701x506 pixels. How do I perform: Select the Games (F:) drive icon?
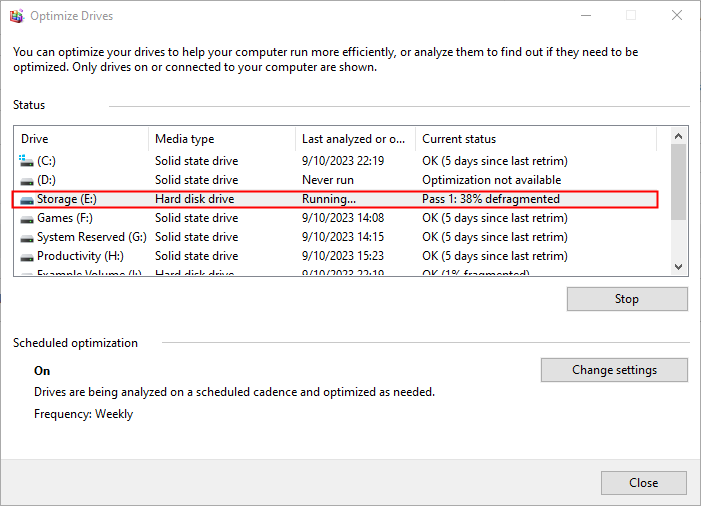coord(26,218)
